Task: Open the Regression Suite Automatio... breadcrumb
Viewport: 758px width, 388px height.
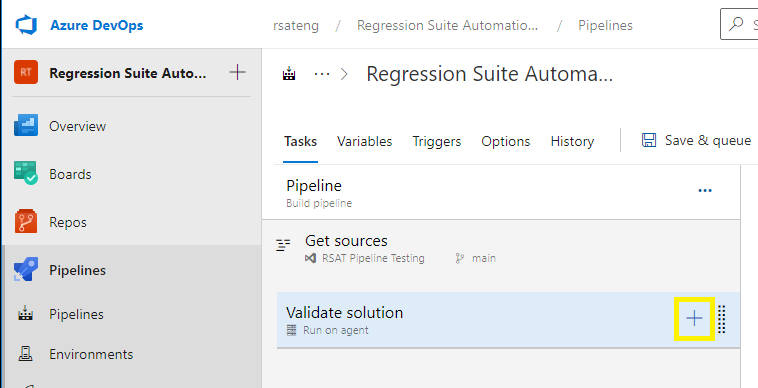Action: point(447,26)
